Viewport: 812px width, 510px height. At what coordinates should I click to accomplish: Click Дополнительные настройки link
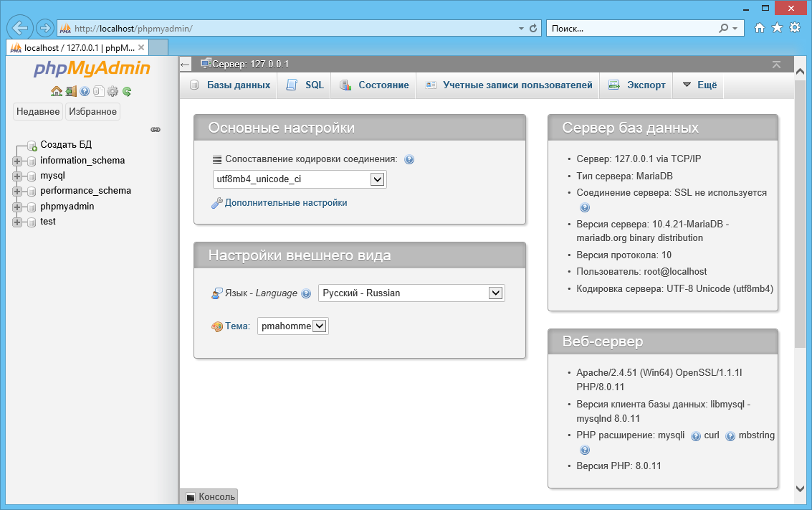click(286, 203)
